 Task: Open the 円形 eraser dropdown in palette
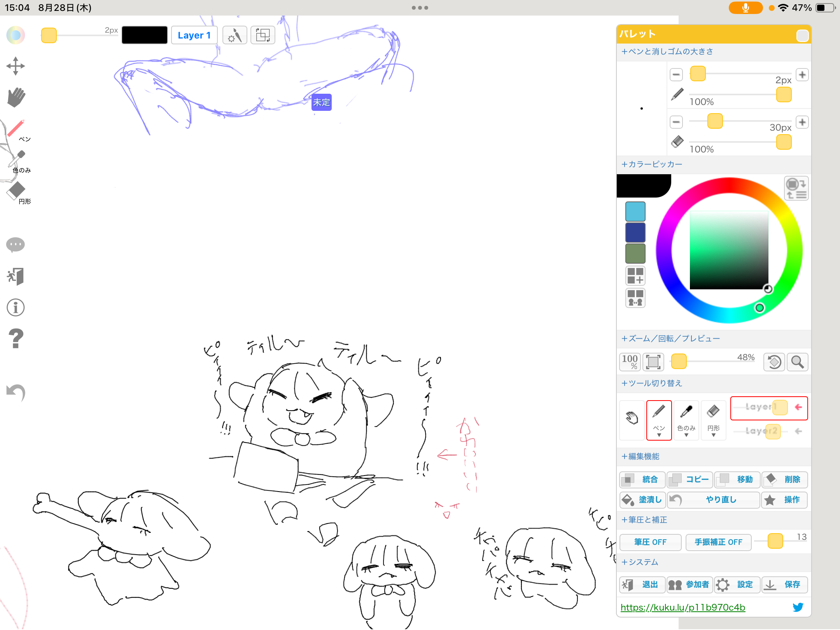(x=713, y=420)
